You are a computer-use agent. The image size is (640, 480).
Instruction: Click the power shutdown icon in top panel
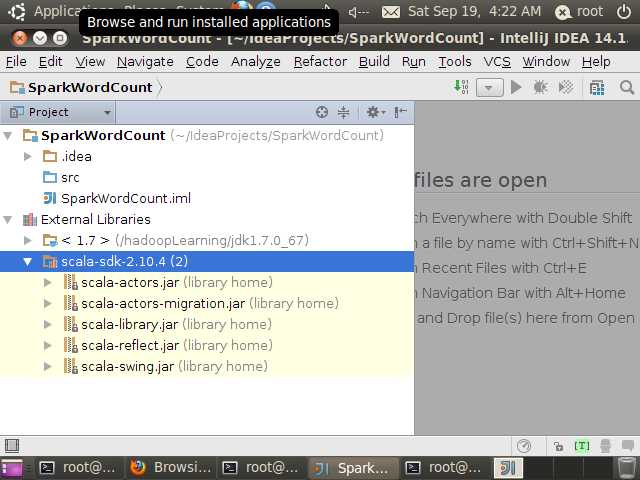pyautogui.click(x=624, y=12)
